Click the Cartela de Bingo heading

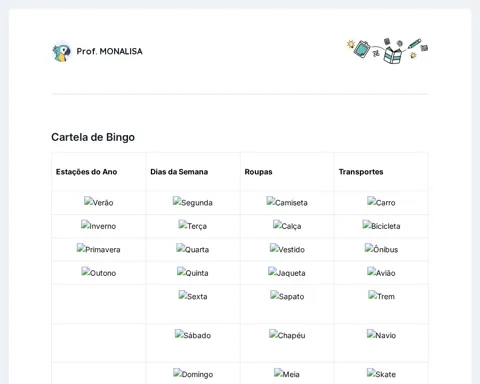point(93,137)
